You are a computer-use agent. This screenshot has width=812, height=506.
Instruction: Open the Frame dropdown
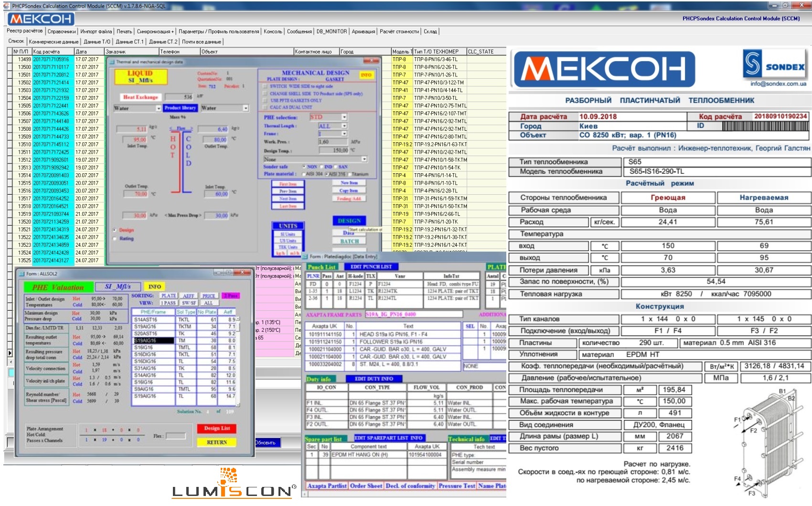[344, 134]
